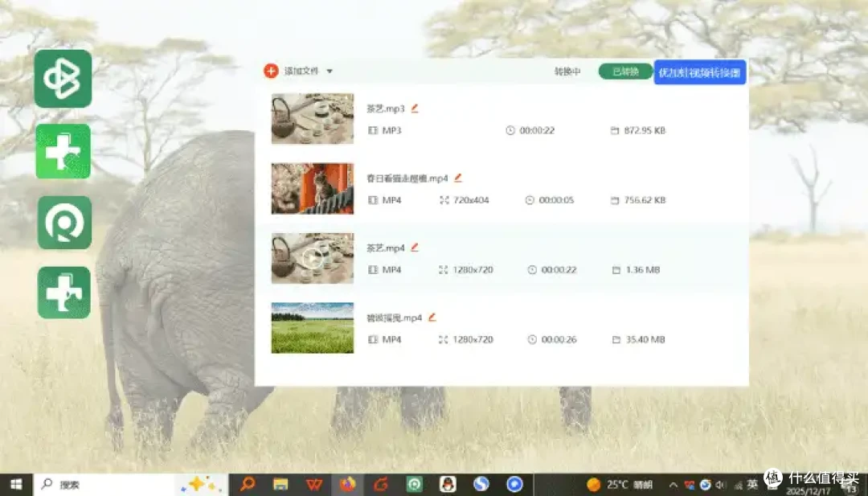Click the size folder icon beside 872.95 KB

pos(615,130)
